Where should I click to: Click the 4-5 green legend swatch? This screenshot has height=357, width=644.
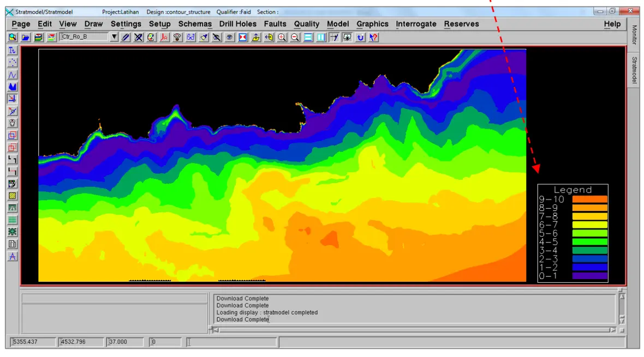[590, 241]
